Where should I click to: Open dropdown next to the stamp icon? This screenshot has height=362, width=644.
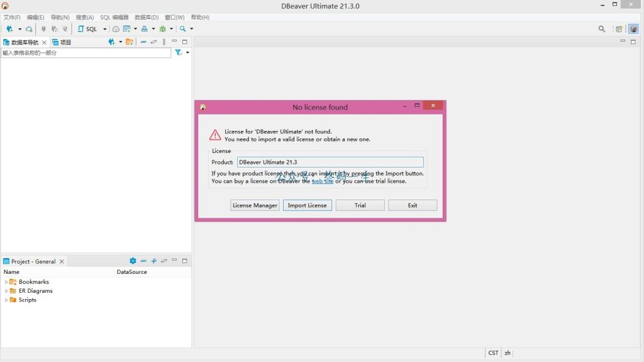tap(153, 29)
